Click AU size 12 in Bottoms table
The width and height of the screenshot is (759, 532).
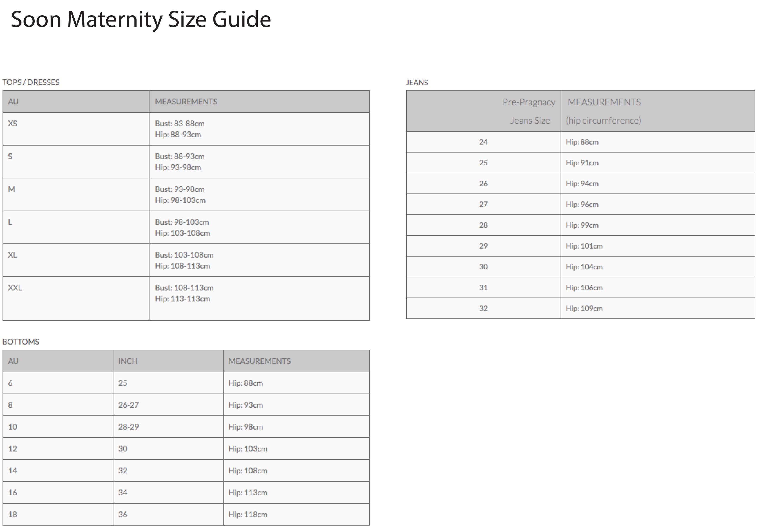13,449
